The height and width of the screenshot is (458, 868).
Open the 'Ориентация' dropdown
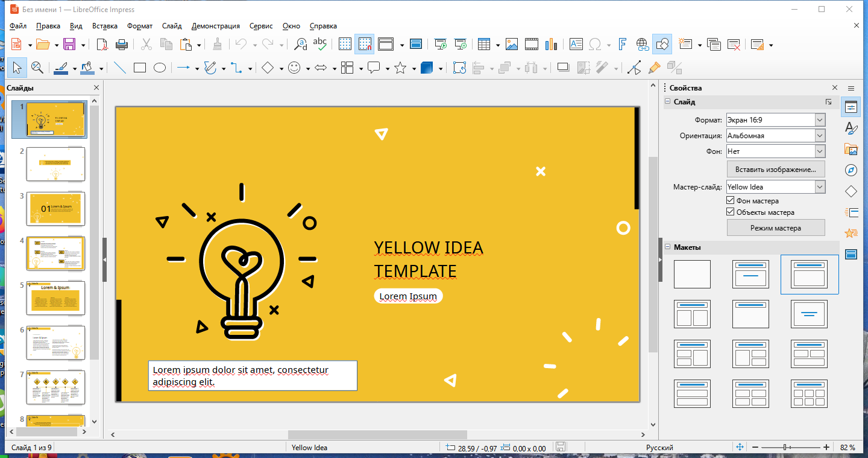[x=775, y=136]
